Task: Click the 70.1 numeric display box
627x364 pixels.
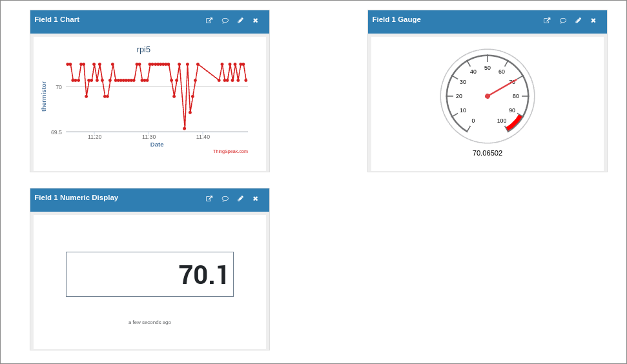Action: click(x=150, y=274)
